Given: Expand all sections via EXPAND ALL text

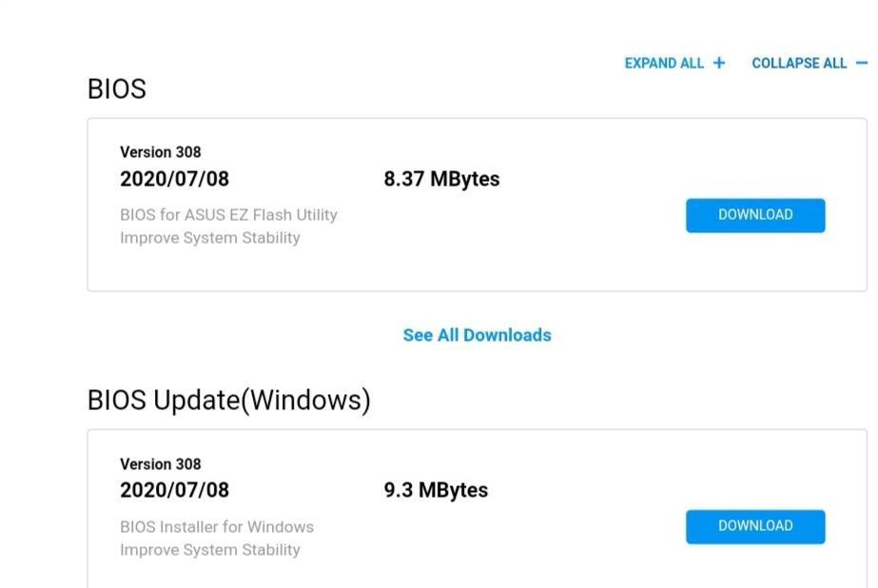Looking at the screenshot, I should (664, 64).
